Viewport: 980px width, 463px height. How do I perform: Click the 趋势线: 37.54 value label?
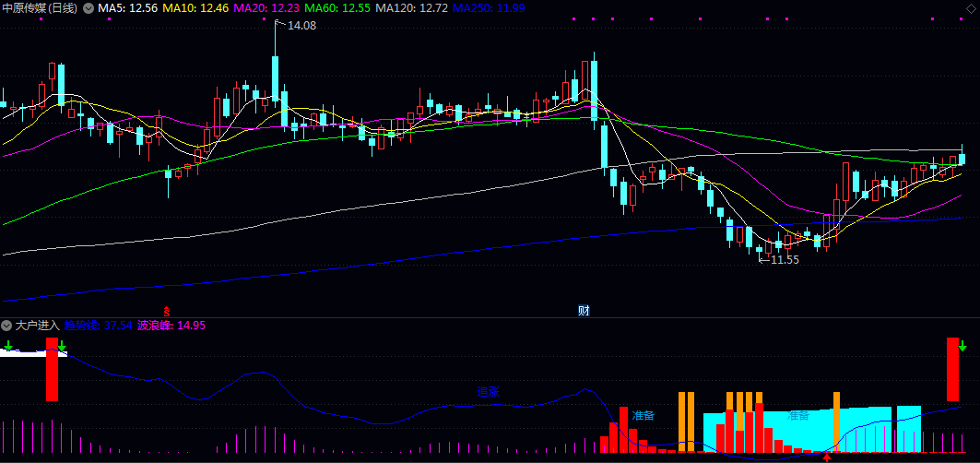pyautogui.click(x=98, y=326)
